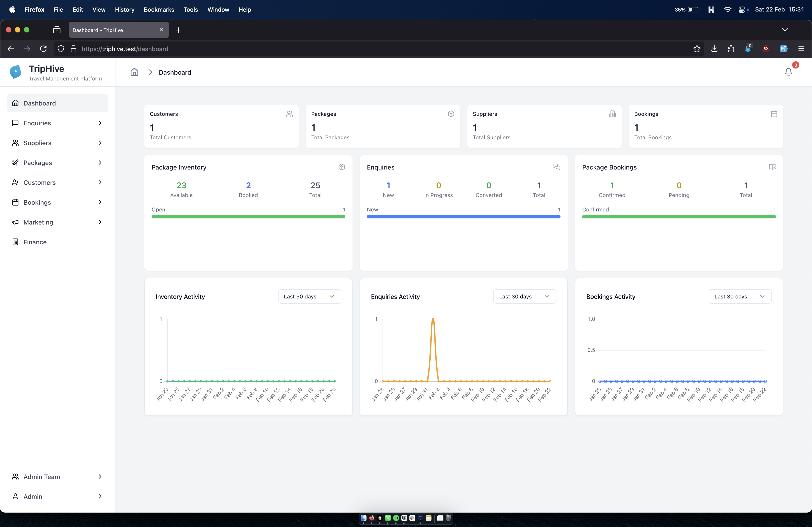Click the Enquiries Activity chart peak

(433, 319)
